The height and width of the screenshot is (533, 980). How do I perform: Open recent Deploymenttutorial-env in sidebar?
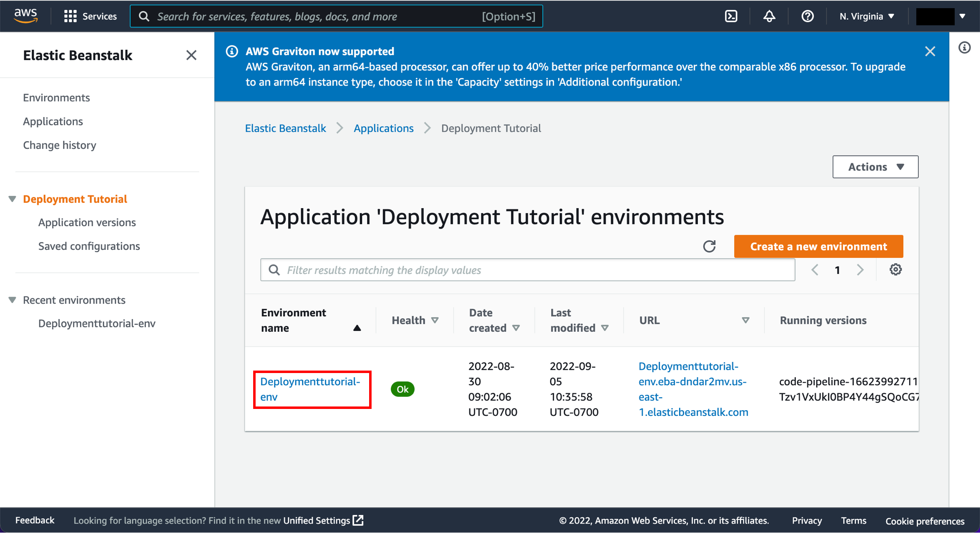(x=97, y=323)
